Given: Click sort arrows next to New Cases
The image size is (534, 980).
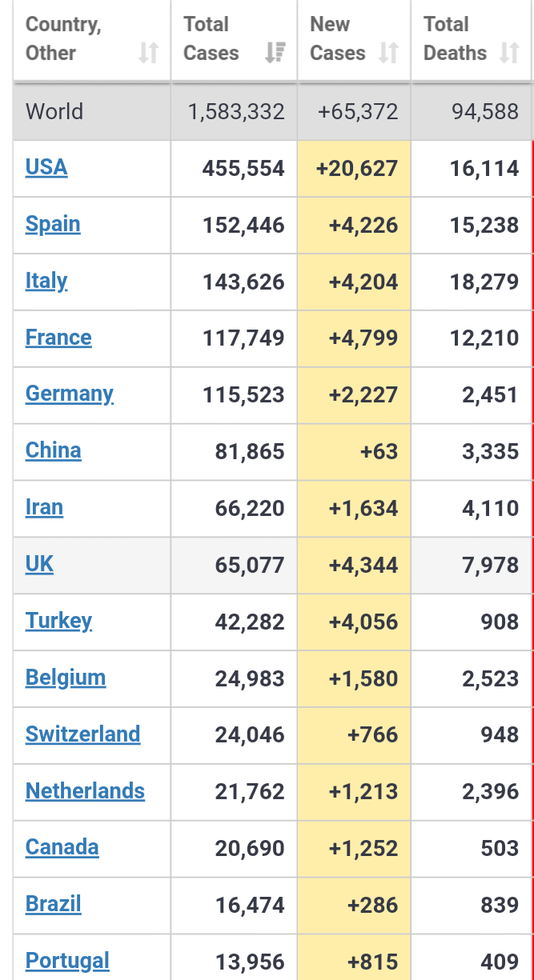Looking at the screenshot, I should tap(389, 54).
